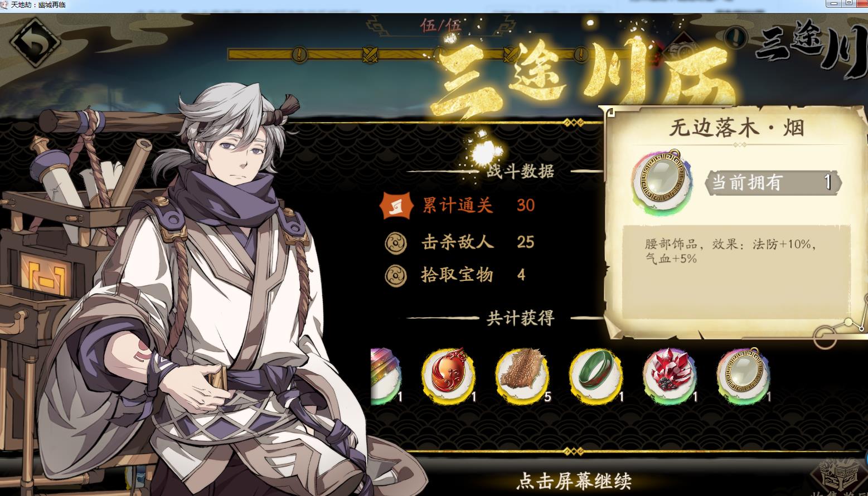Select the green jade bracelet reward

595,373
